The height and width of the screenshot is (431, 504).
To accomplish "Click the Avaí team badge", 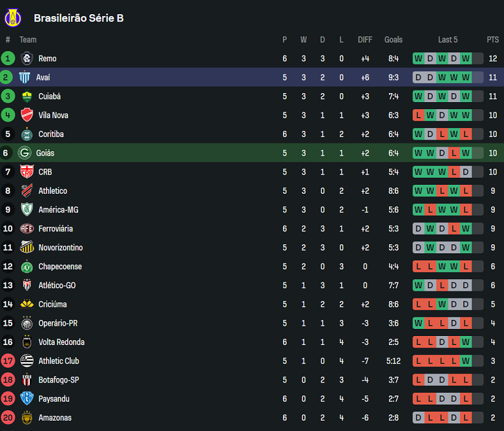I will (25, 78).
